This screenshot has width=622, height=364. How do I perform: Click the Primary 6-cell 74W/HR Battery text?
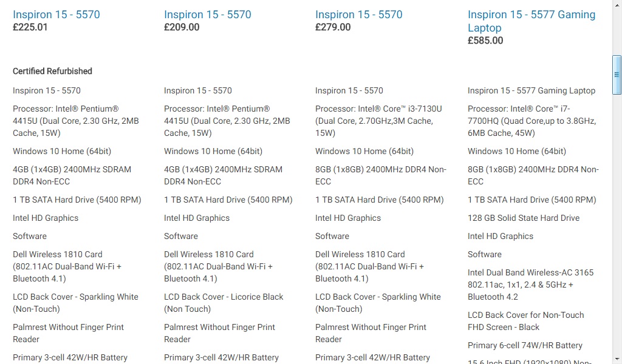(x=525, y=345)
